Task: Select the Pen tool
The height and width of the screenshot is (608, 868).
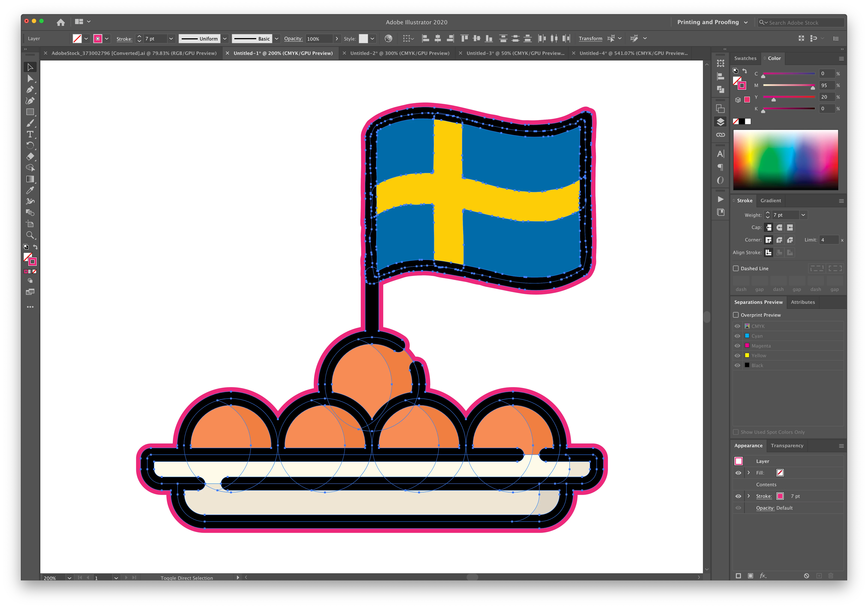Action: 30,90
